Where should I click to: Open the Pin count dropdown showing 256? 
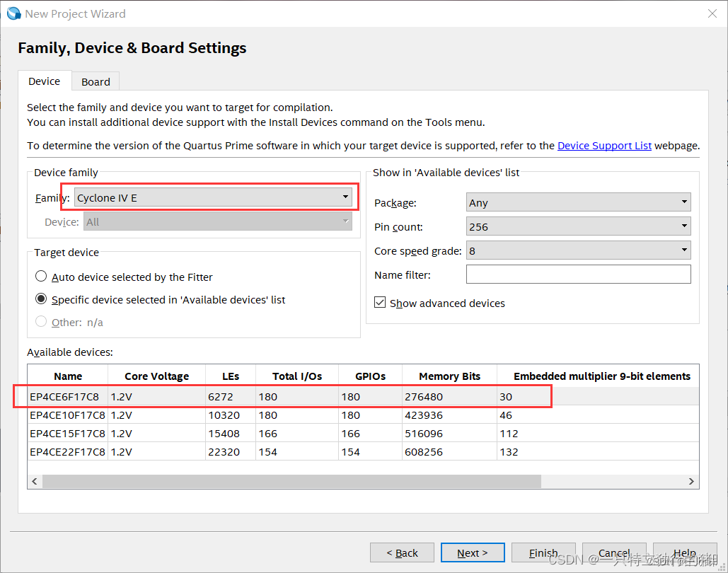click(x=578, y=226)
